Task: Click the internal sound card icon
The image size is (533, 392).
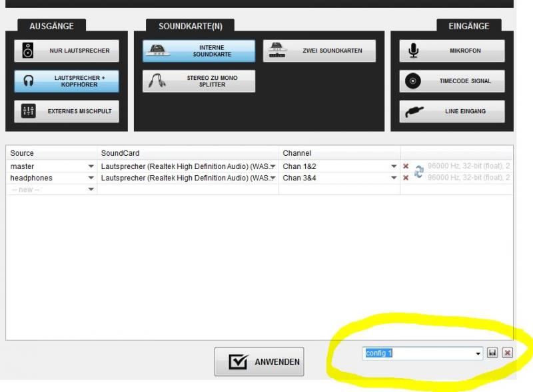Action: [x=157, y=51]
